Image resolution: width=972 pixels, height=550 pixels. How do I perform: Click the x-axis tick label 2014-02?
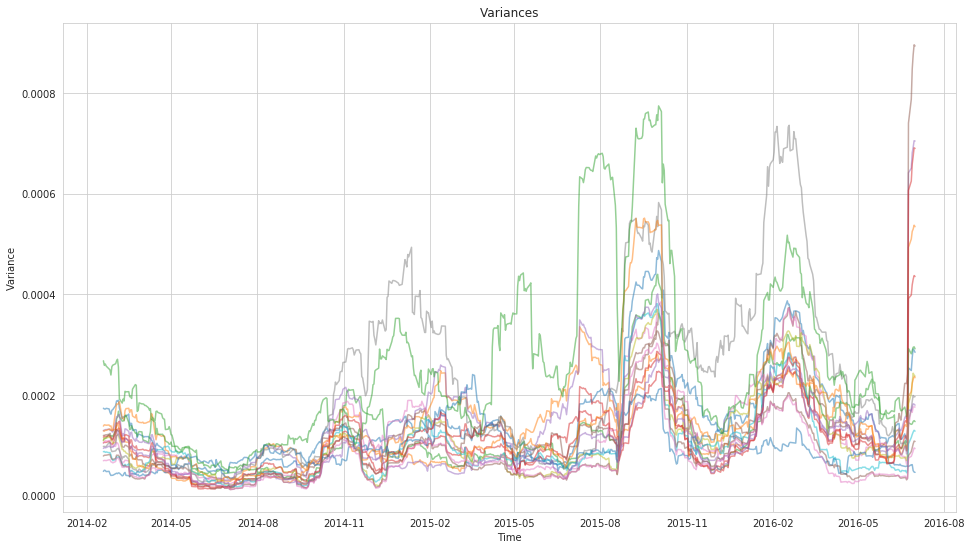click(x=87, y=523)
